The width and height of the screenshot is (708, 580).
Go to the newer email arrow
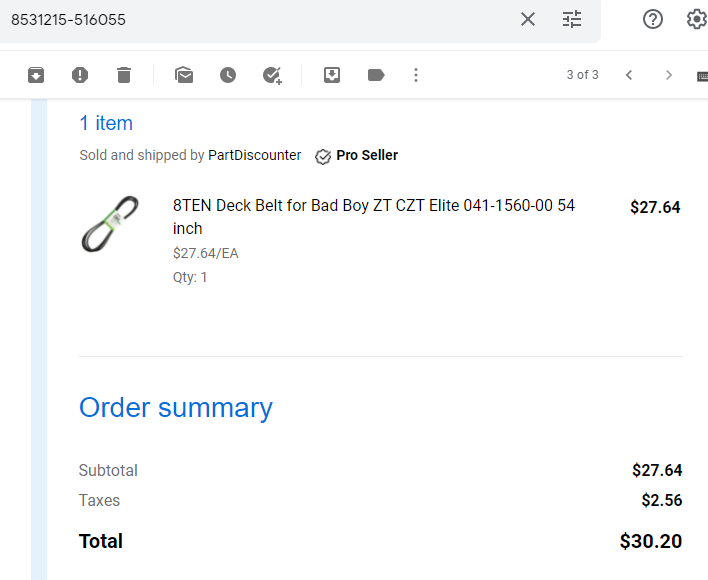(629, 75)
